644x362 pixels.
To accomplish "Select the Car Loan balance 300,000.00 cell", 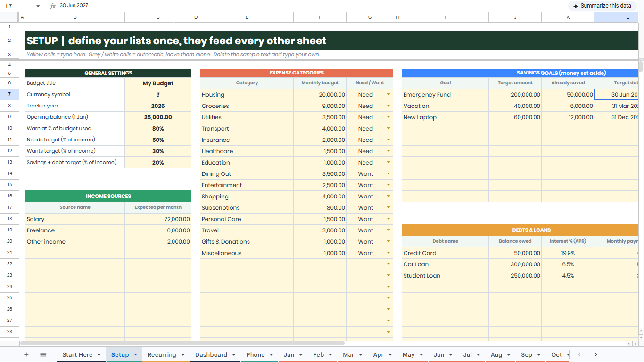I will click(515, 264).
